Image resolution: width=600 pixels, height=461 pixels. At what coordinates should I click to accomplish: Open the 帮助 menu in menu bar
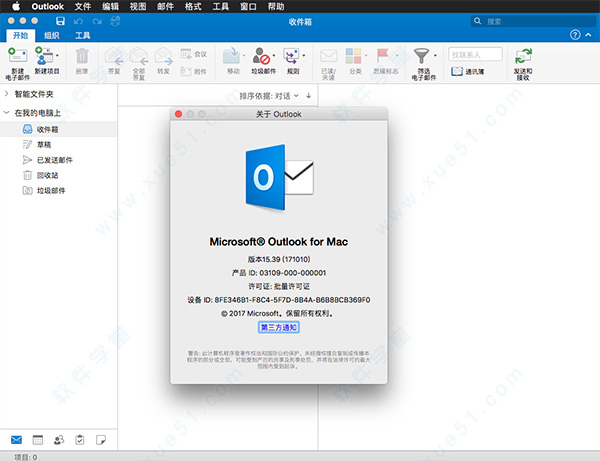pos(276,7)
